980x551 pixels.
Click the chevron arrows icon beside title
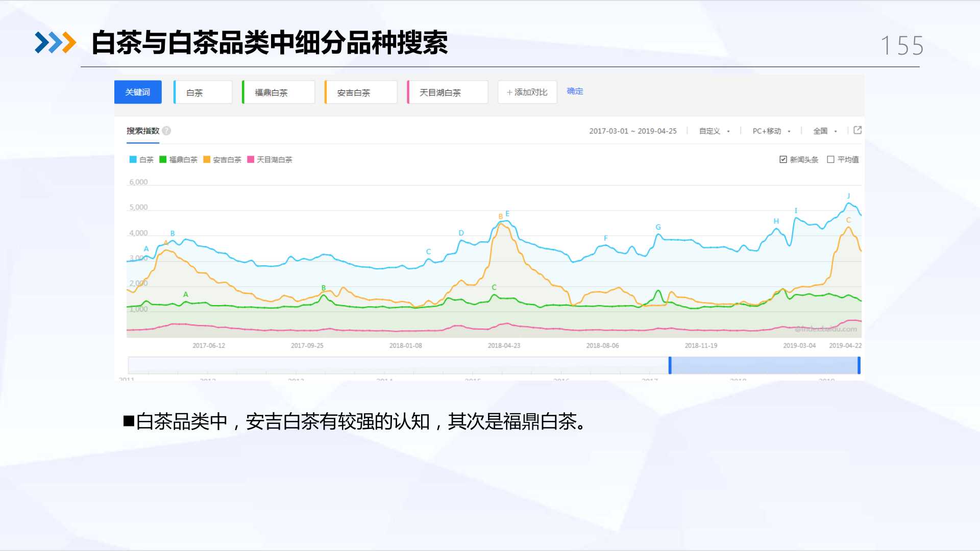point(55,43)
